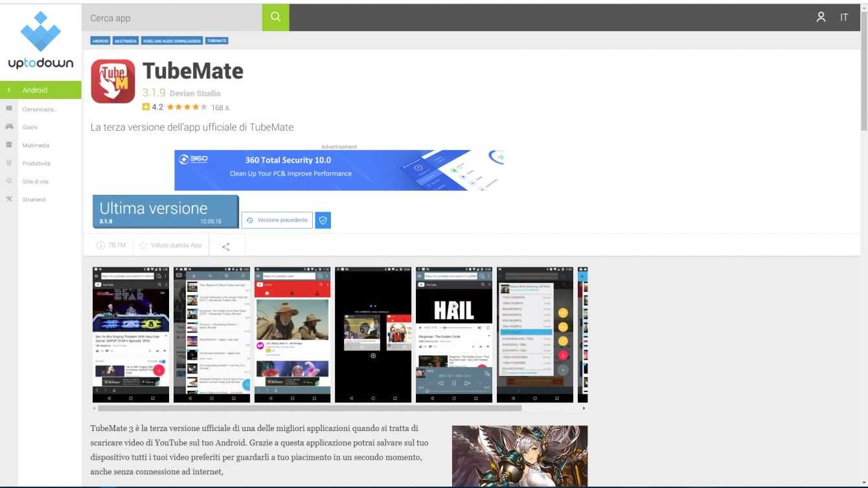Click the Giochi gamepad icon
The image size is (868, 488).
9,127
